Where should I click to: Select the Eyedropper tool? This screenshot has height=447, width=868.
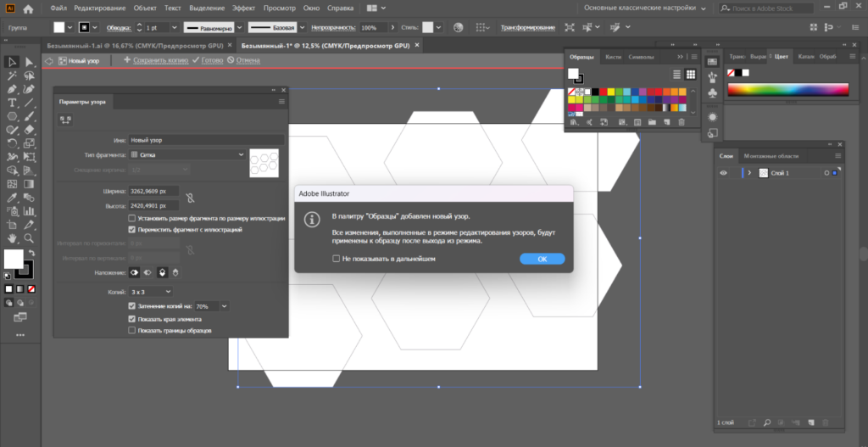(x=12, y=198)
